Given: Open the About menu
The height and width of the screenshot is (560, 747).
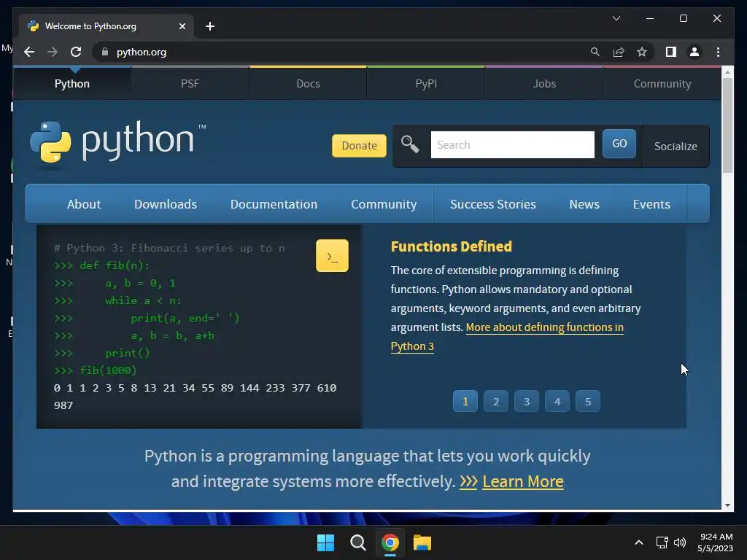Looking at the screenshot, I should coord(84,204).
